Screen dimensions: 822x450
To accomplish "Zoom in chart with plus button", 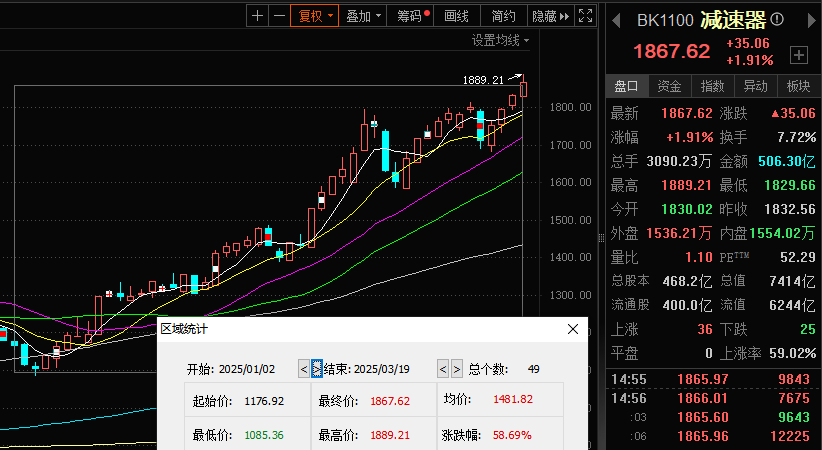I will pos(257,16).
